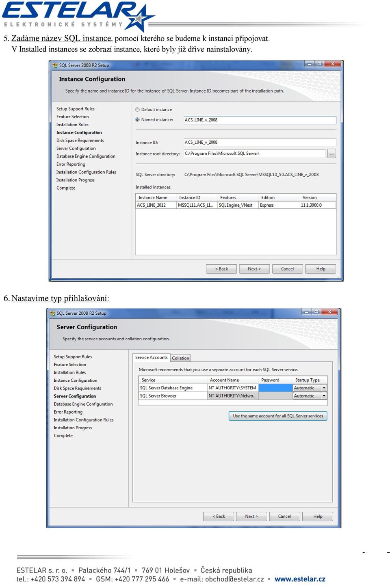Close the Instance Configuration setup window
390x588 pixels.
pos(333,64)
